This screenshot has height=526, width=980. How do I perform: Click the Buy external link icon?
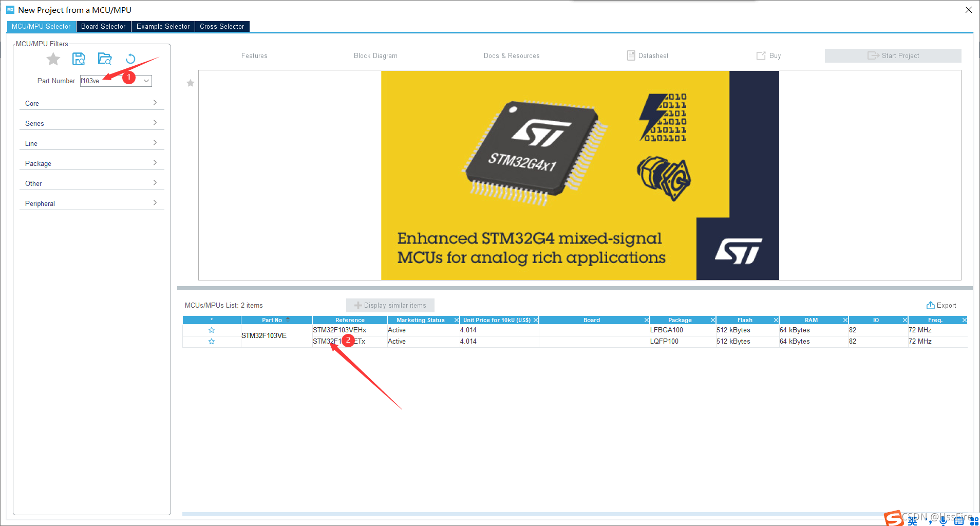[x=761, y=55]
